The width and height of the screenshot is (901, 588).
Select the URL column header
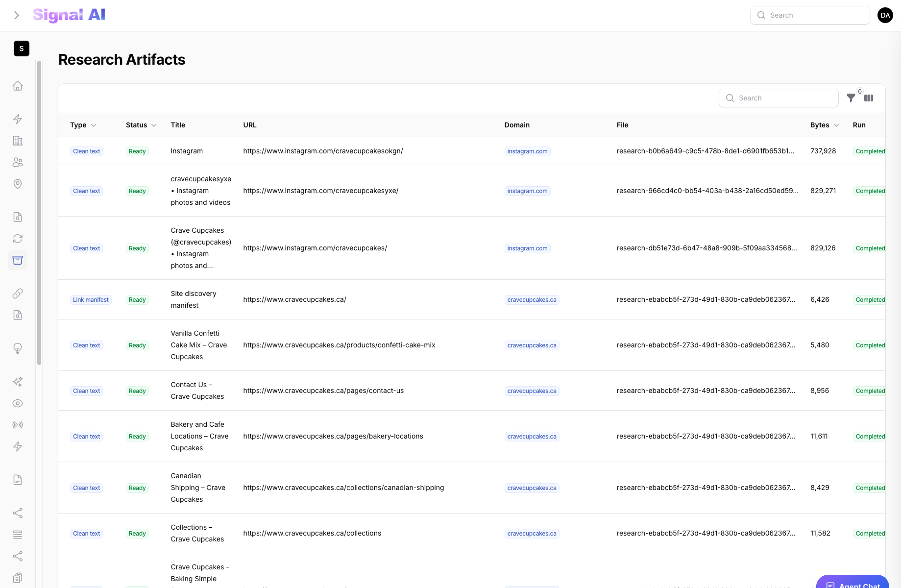click(250, 125)
